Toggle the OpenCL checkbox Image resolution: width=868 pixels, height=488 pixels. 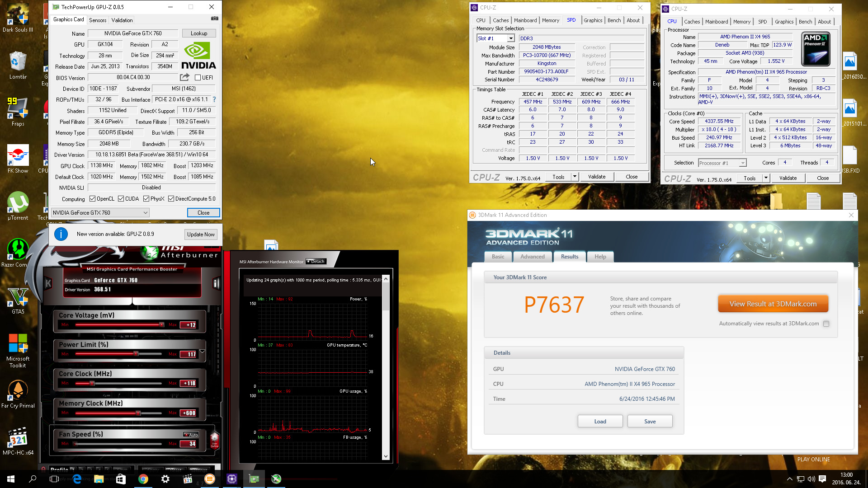click(x=92, y=199)
